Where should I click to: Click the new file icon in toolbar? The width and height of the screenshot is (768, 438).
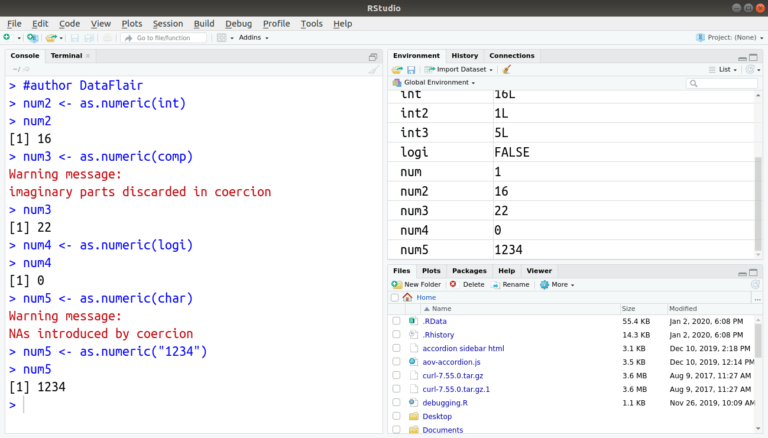(7, 37)
